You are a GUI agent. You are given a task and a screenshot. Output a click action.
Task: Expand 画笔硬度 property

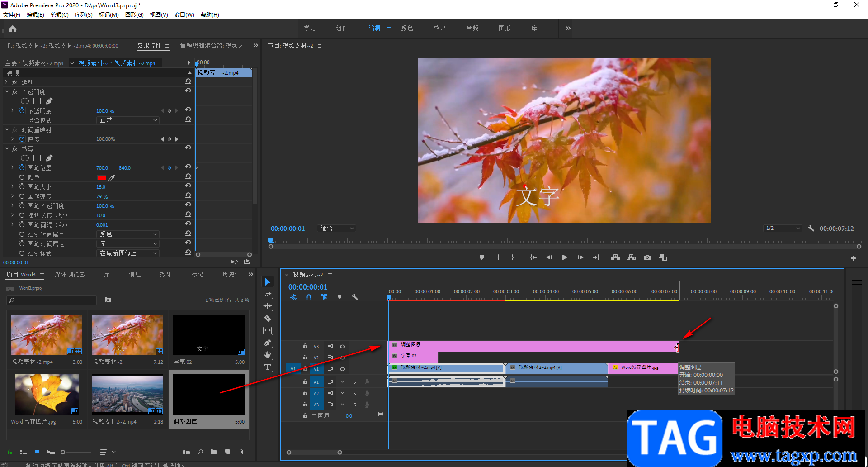point(13,196)
